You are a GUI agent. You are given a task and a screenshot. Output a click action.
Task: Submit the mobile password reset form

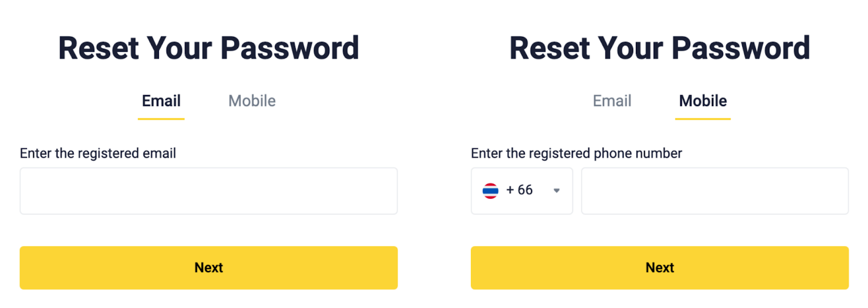pyautogui.click(x=660, y=268)
